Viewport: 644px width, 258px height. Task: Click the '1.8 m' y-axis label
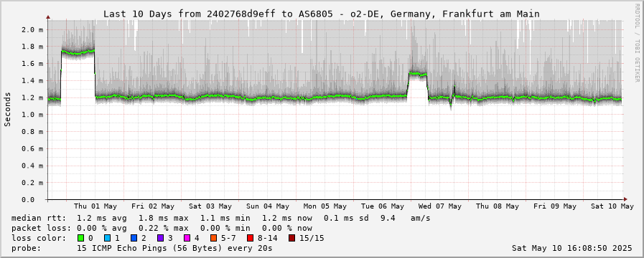[x=32, y=47]
